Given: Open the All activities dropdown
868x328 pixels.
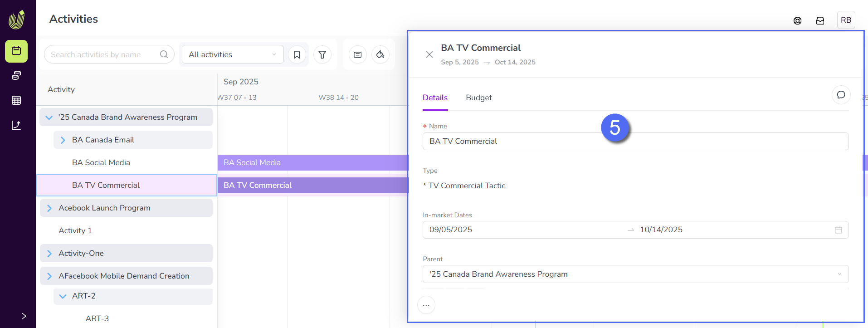Looking at the screenshot, I should (233, 54).
